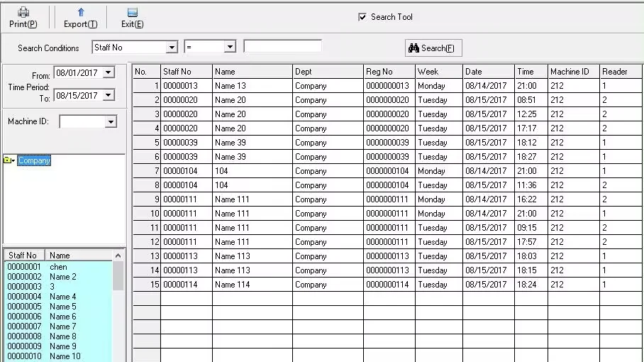This screenshot has width=644, height=362.
Task: Open the Staff No search condition dropdown
Action: coord(172,48)
